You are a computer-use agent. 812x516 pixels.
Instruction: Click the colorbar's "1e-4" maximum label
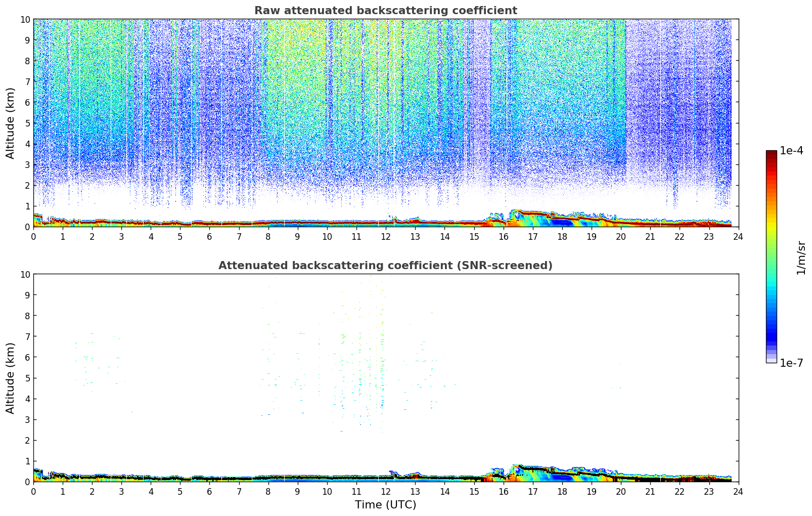point(791,151)
